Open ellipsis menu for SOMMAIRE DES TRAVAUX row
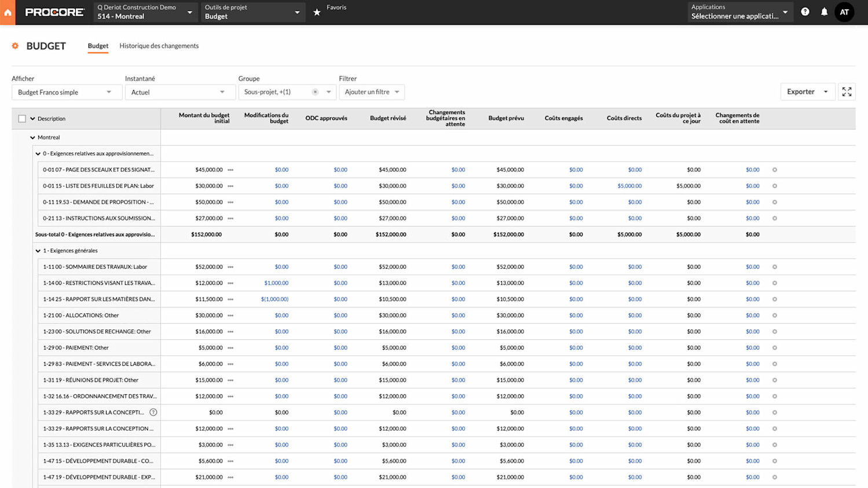 (x=230, y=267)
